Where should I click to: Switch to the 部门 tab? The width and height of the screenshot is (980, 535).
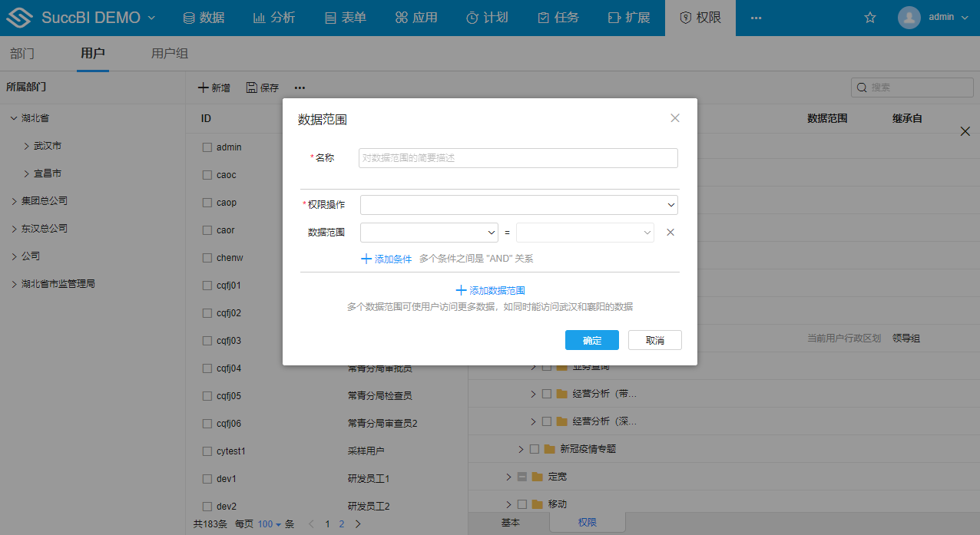[22, 53]
